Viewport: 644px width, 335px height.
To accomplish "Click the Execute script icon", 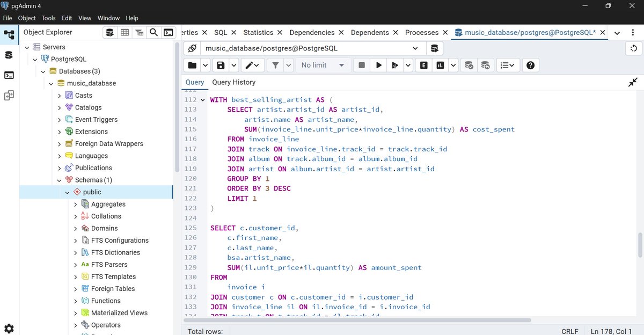I will point(395,65).
